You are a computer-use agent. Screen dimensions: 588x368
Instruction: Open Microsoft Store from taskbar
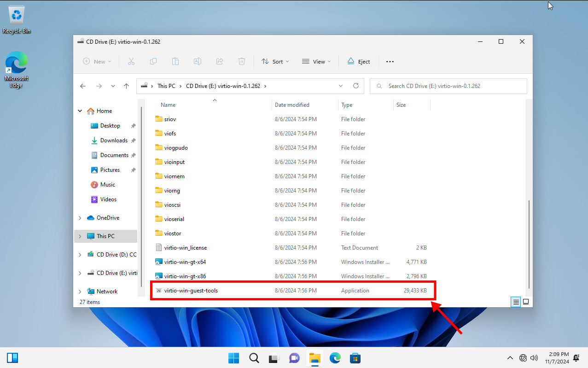pyautogui.click(x=355, y=358)
